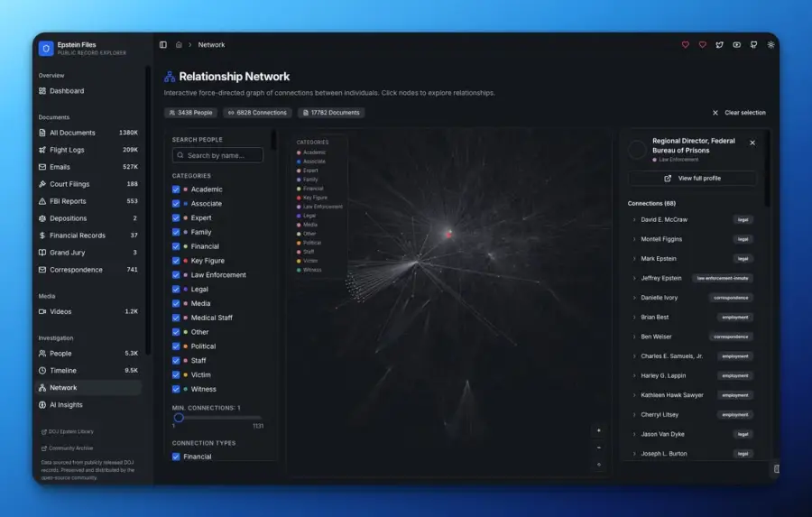Click the Network breadcrumb text
This screenshot has height=517, width=812.
coord(211,45)
